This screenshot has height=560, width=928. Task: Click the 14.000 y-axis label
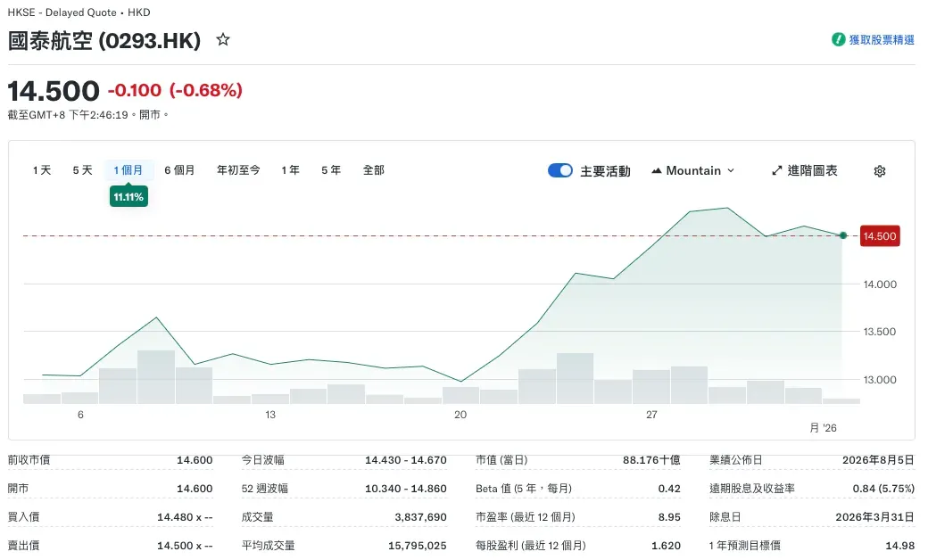(880, 284)
